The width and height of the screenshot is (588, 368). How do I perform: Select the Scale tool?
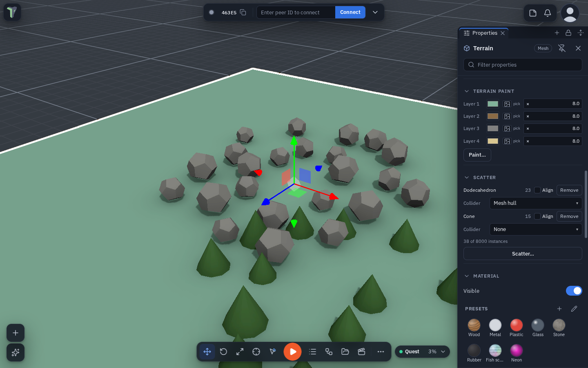240,352
